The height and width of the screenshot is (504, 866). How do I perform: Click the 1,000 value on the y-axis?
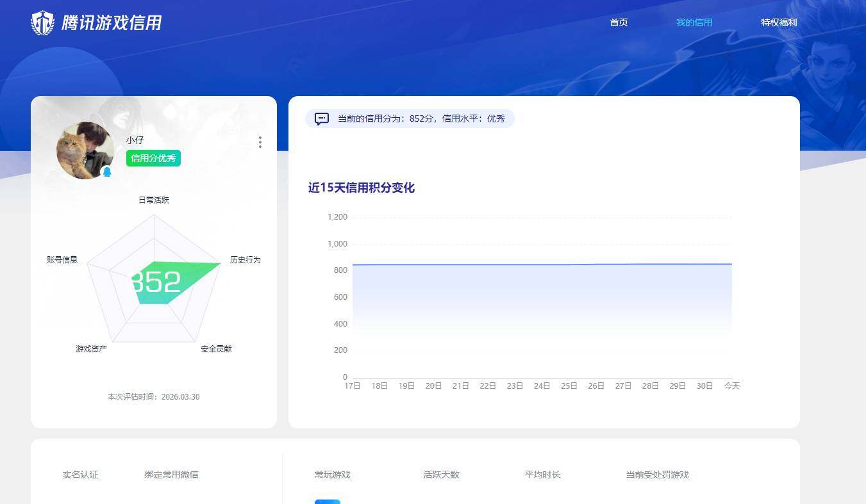click(337, 244)
